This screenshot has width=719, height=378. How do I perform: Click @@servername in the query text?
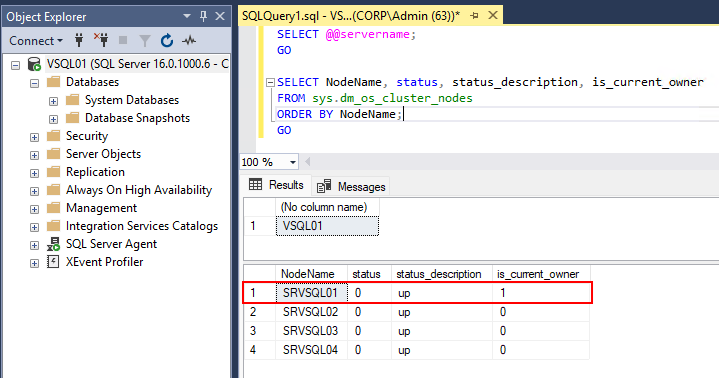(368, 34)
